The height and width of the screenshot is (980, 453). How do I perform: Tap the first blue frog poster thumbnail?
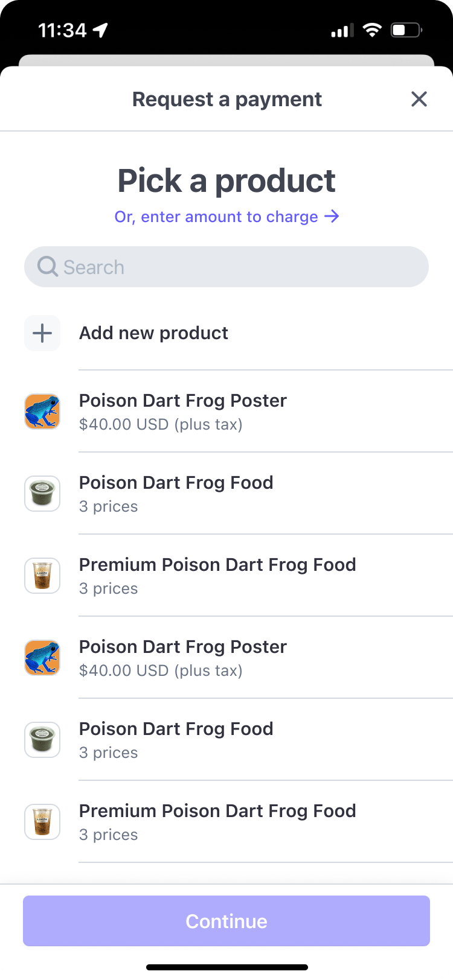[x=42, y=412]
